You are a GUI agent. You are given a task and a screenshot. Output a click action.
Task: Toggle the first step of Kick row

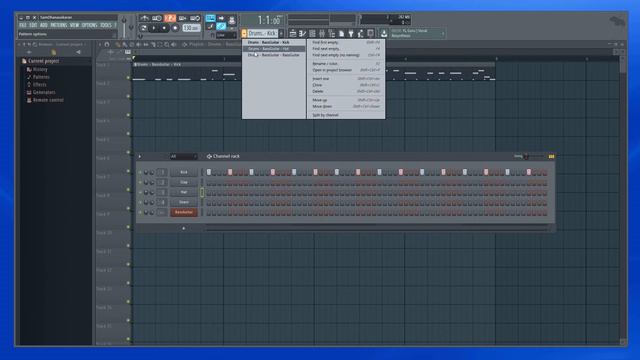209,172
